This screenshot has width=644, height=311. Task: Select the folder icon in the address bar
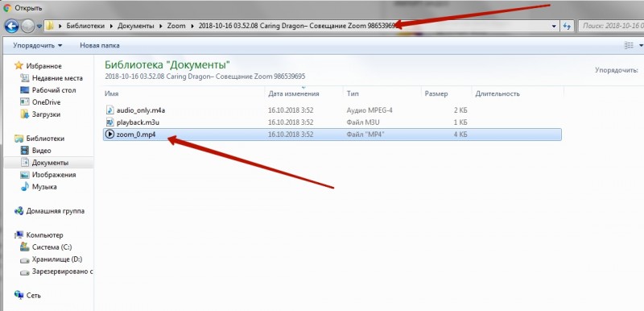tap(49, 26)
